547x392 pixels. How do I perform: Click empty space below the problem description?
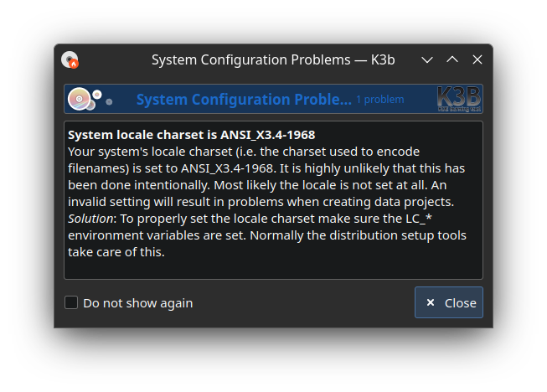pyautogui.click(x=273, y=268)
